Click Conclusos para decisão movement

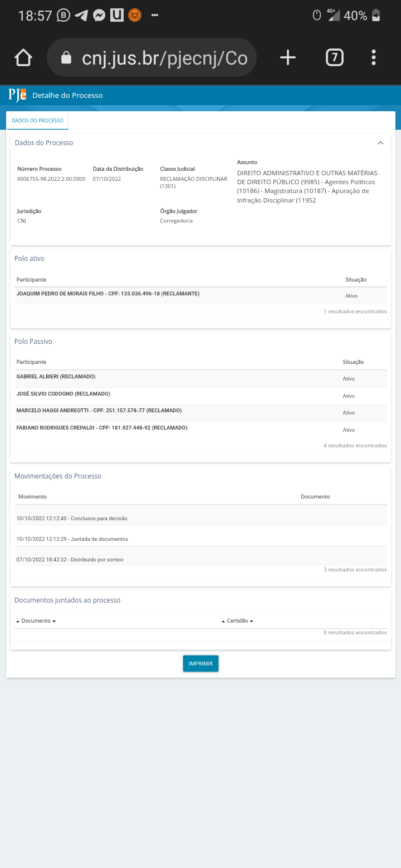point(72,518)
